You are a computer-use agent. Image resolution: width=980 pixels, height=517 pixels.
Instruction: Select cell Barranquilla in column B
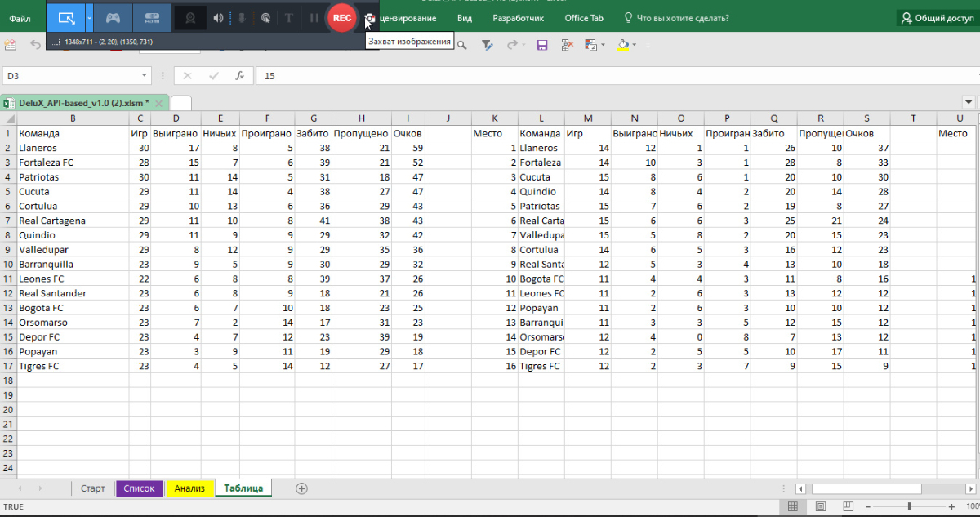[72, 264]
